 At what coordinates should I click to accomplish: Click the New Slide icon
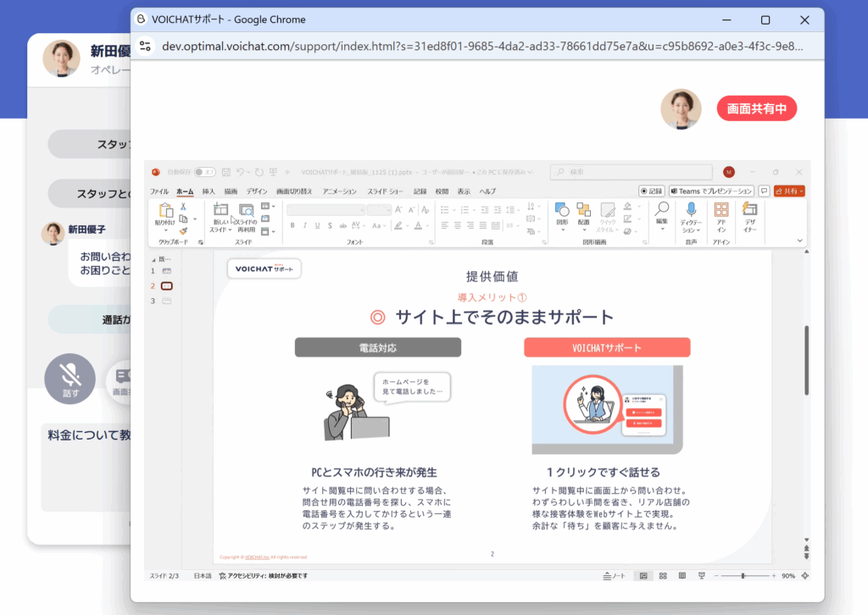click(x=221, y=209)
